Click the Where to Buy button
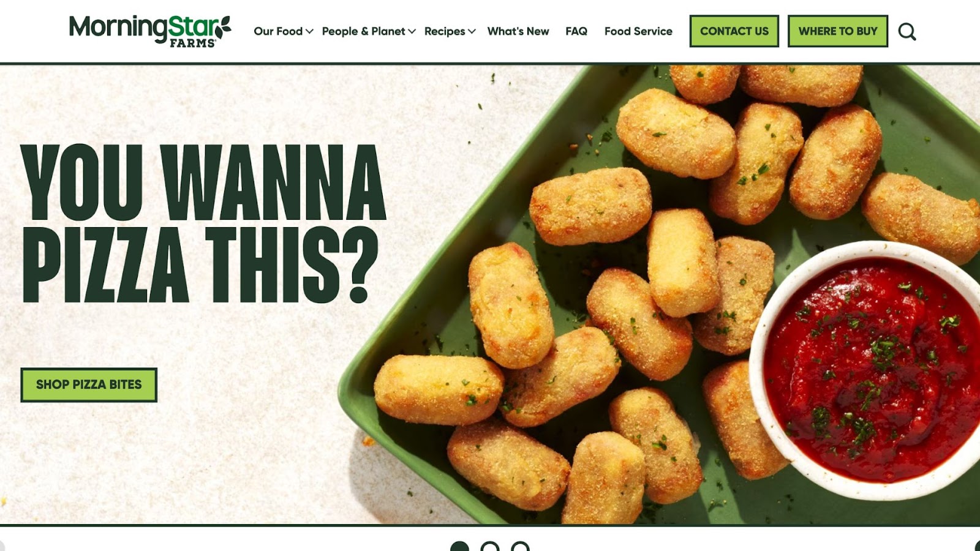 coord(838,31)
